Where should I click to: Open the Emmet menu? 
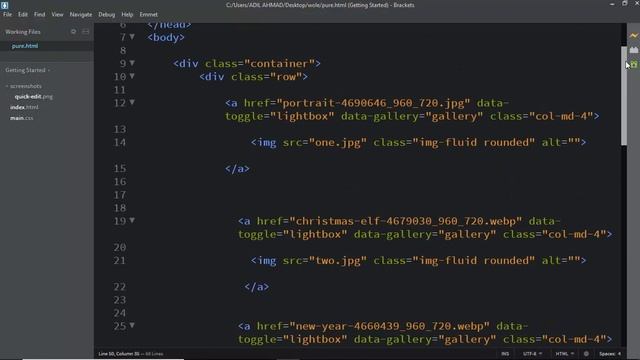149,14
